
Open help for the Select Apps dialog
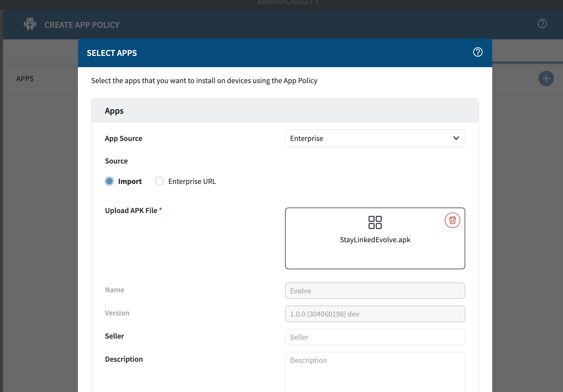478,52
